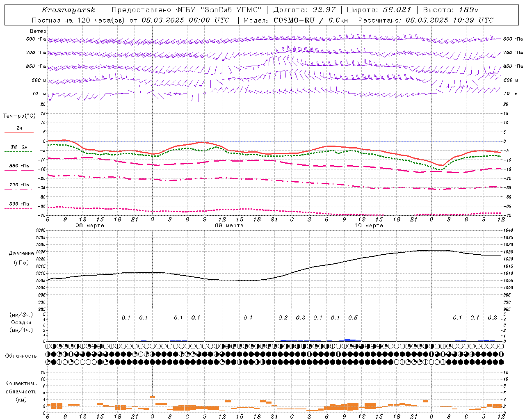Image resolution: width=525 pixels, height=420 pixels.
Task: Click the '700 гПа' temperature legend entry
Action: [x=19, y=185]
